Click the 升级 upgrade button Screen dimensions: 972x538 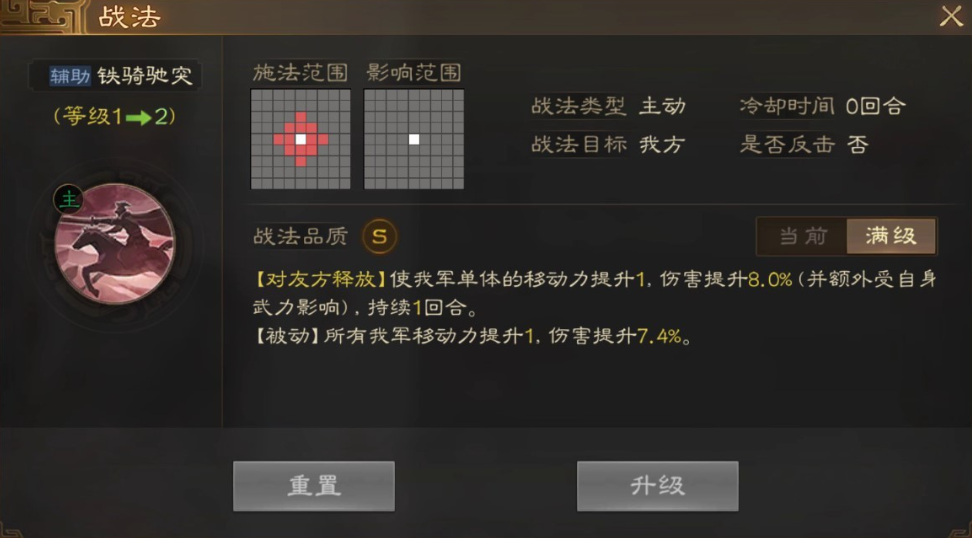coord(657,486)
